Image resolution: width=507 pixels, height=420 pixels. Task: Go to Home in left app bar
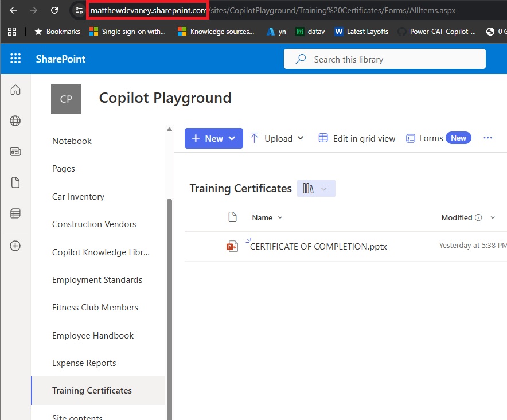(15, 90)
